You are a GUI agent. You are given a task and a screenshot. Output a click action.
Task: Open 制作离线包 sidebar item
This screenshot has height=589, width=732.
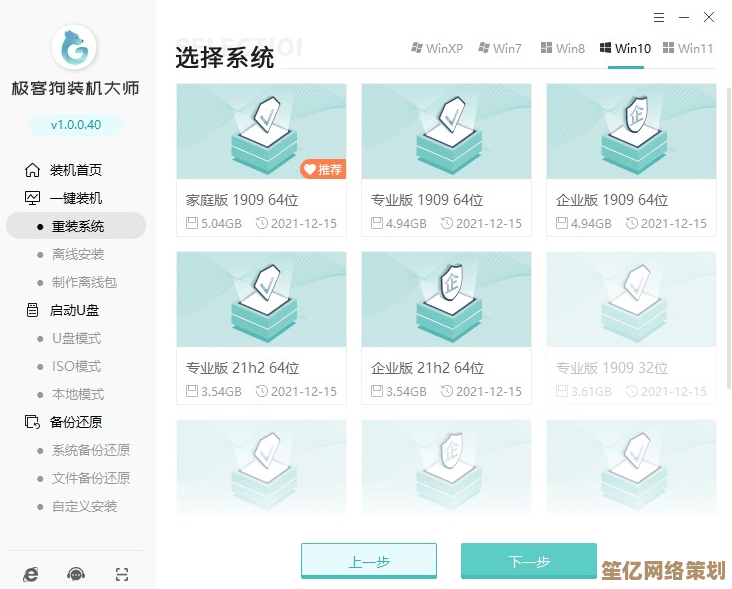(84, 282)
